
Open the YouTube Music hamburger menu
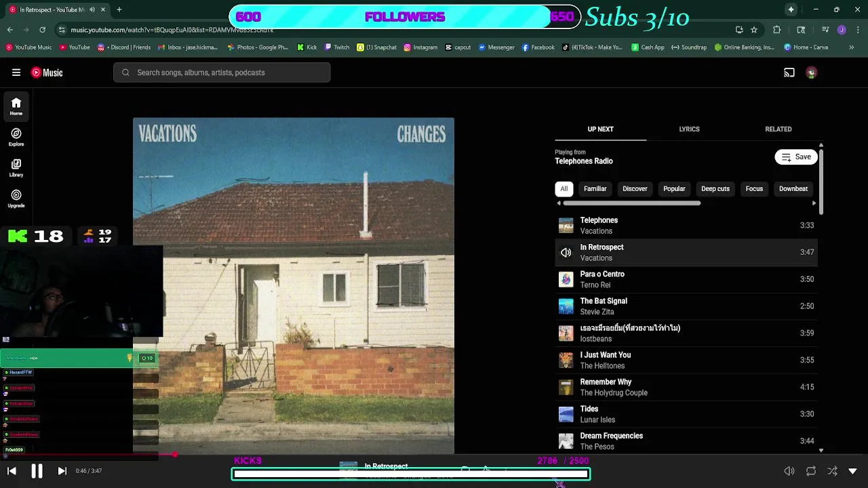coord(16,73)
